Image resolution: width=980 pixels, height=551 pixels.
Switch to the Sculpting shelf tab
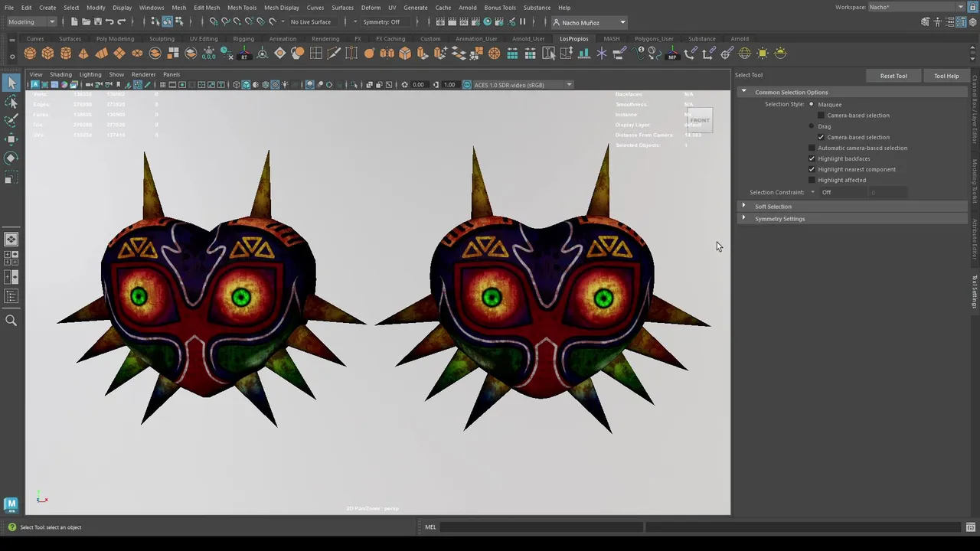click(x=162, y=38)
